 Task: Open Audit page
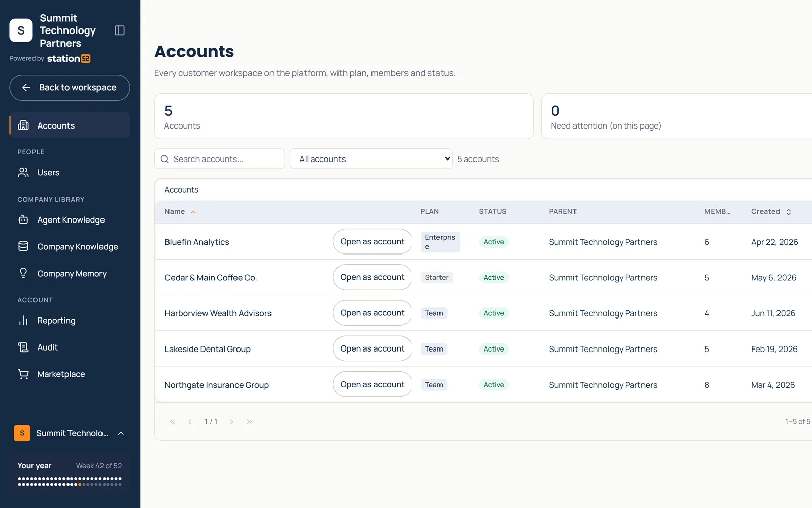[x=70, y=347]
